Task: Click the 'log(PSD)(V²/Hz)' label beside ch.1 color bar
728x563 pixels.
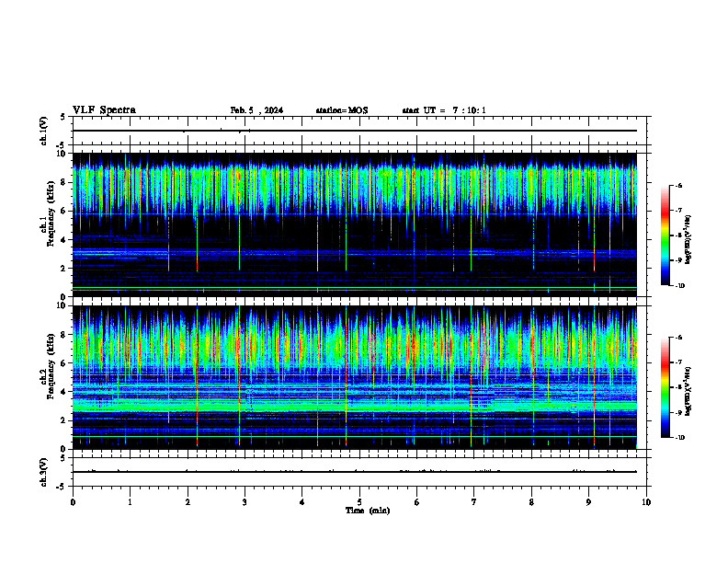Action: [688, 240]
